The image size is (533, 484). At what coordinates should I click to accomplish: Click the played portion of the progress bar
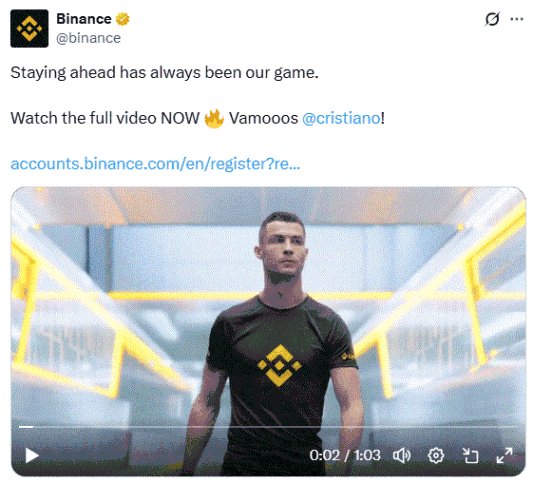point(26,427)
